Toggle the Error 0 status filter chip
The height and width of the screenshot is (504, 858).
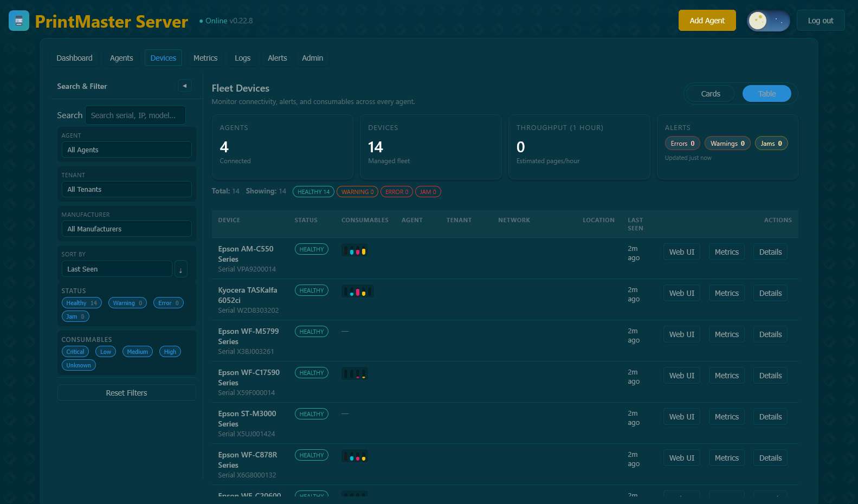click(169, 303)
